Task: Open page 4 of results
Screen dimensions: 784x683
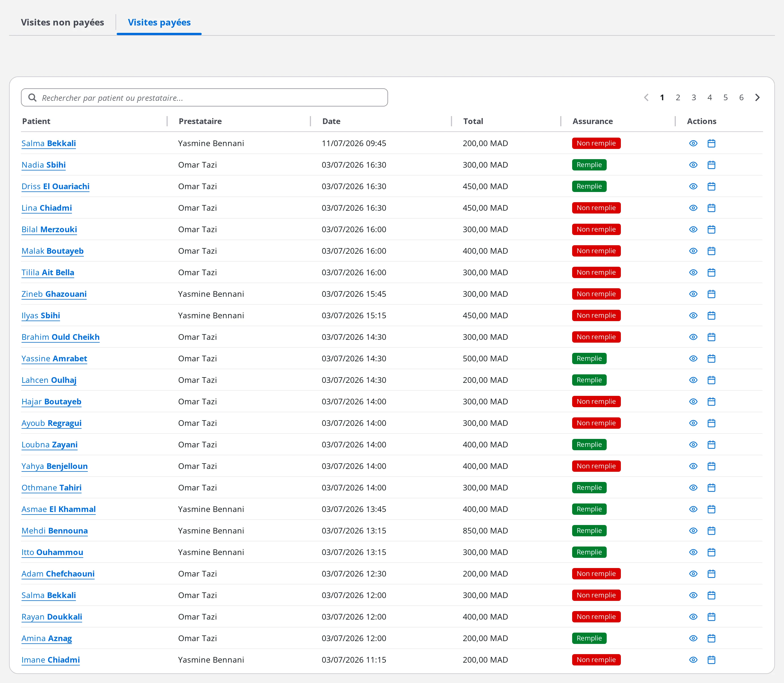Action: pos(710,98)
